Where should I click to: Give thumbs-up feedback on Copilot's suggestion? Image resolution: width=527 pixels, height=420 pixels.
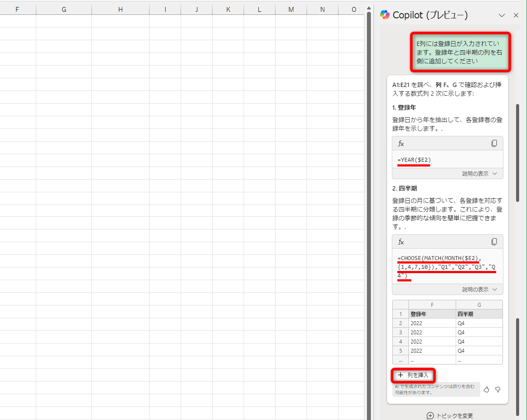[486, 389]
